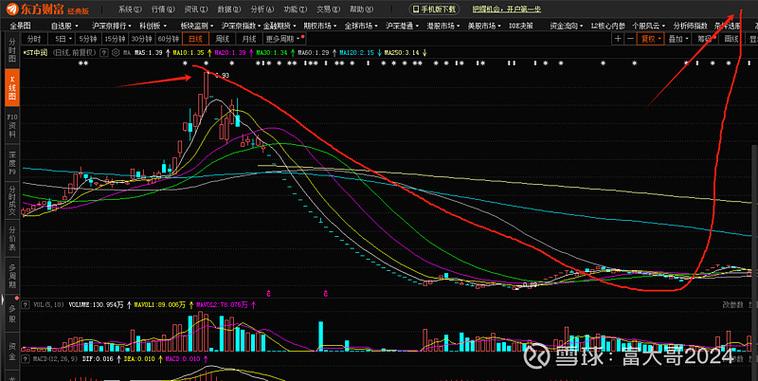Expand the 科创板 dropdown
Screen dimensions: 758x381
153,26
